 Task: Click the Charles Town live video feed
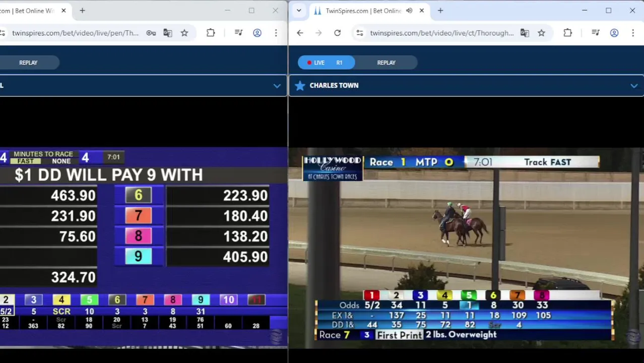[x=466, y=248]
